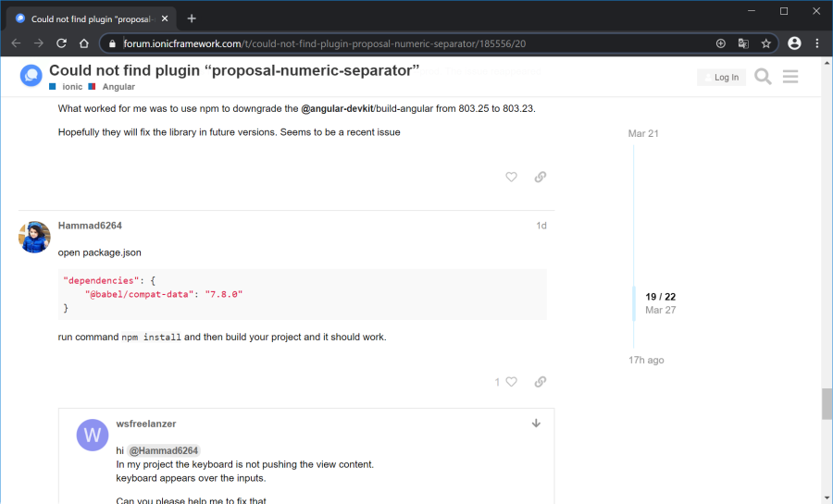Screen dimensions: 833x504
Task: Open the Angular tag link
Action: (118, 87)
